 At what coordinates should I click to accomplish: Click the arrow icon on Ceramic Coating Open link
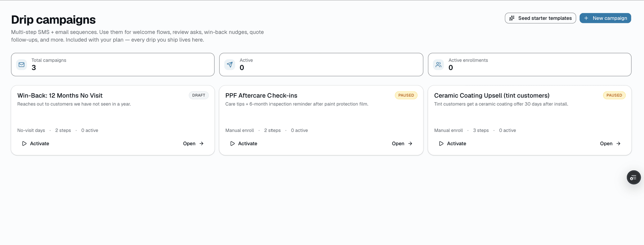(x=618, y=143)
